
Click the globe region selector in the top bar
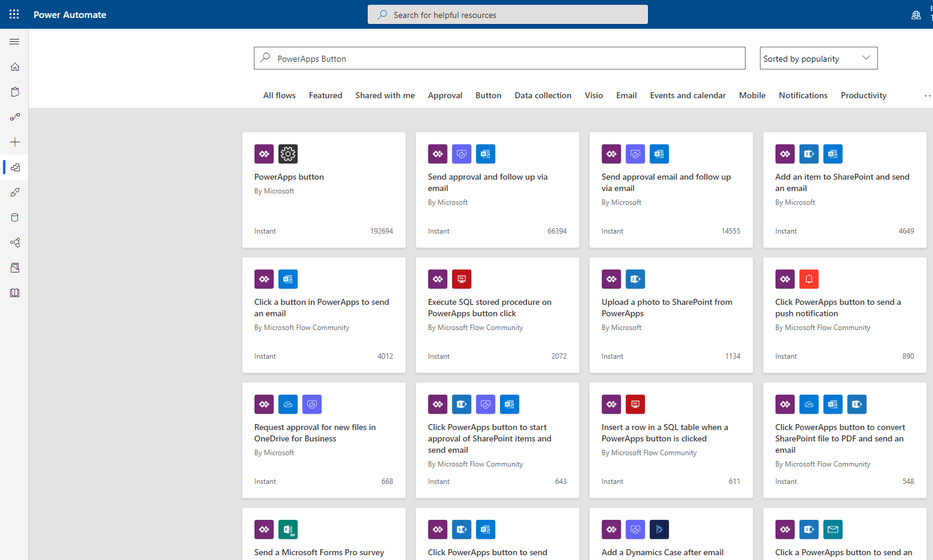coord(916,14)
